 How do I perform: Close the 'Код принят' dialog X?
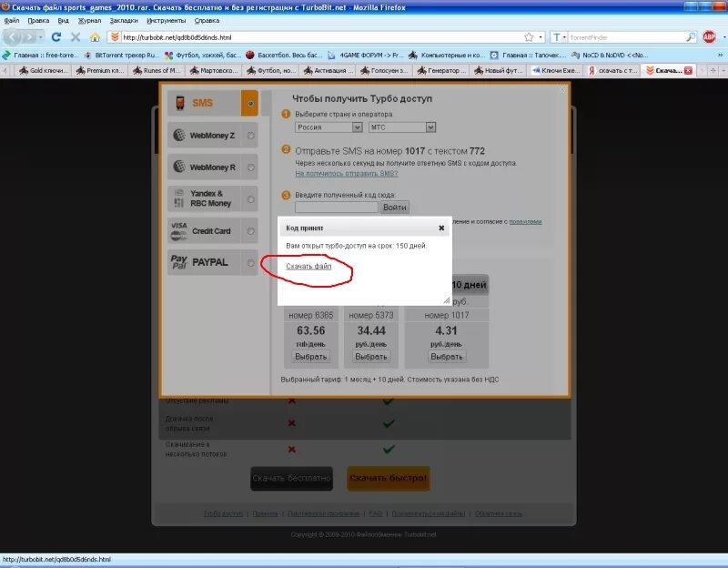pyautogui.click(x=441, y=228)
